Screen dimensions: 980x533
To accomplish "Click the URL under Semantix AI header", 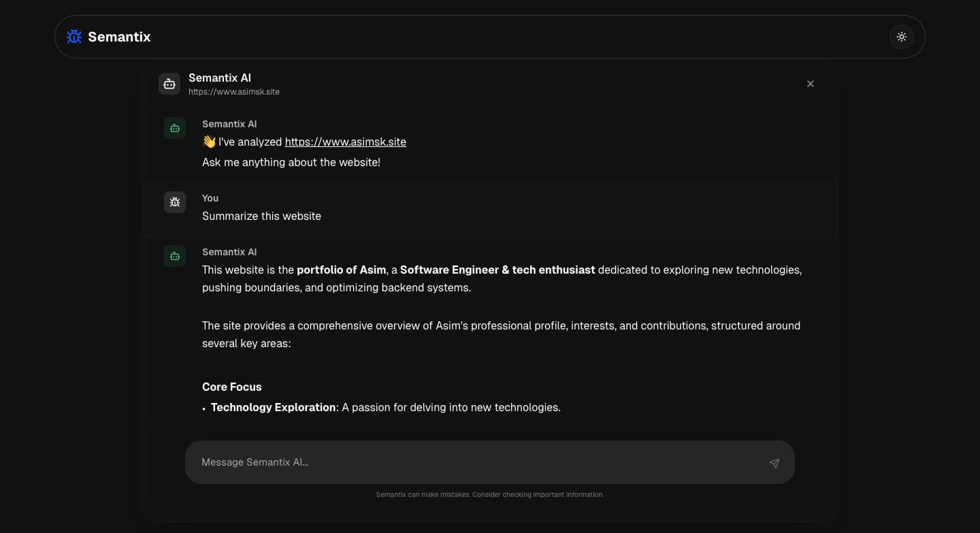I will click(x=234, y=91).
